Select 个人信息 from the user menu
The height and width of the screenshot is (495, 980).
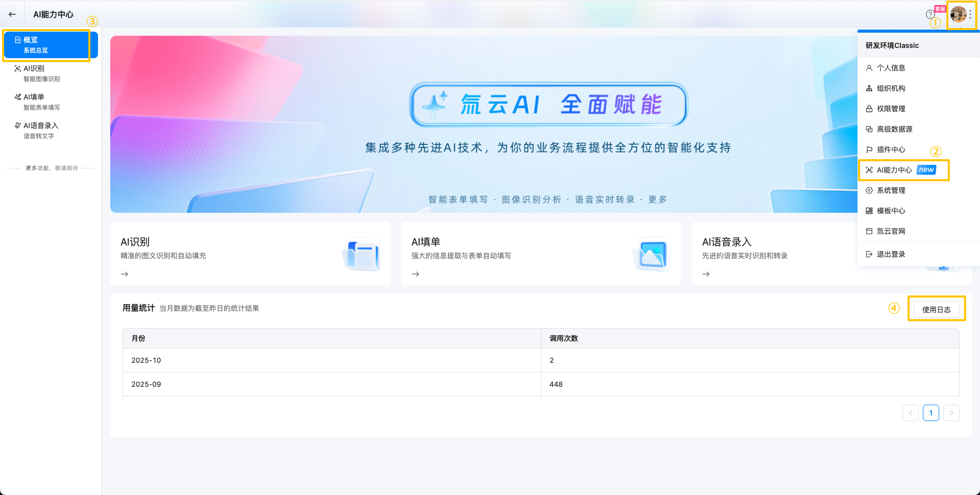pyautogui.click(x=891, y=68)
